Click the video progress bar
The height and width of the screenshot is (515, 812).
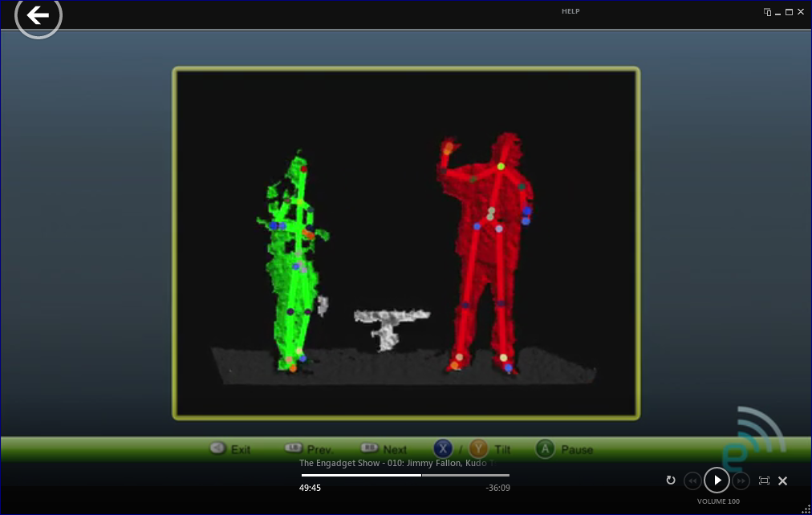(405, 475)
